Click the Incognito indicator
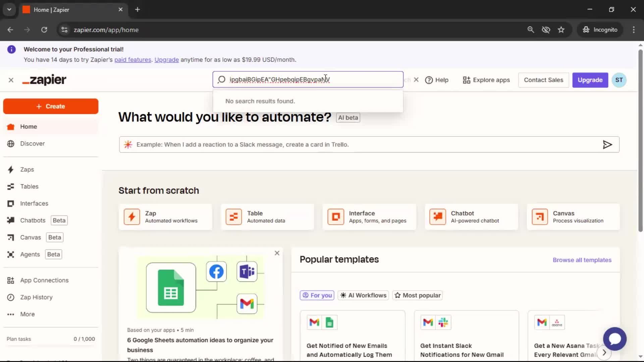 point(600,30)
